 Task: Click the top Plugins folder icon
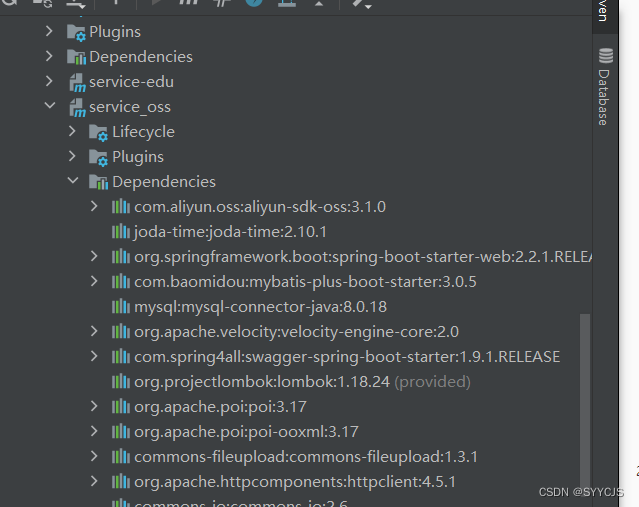[76, 33]
